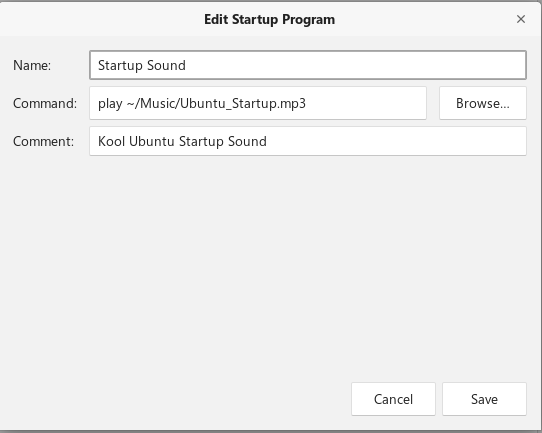Click the word 'Ubuntu' in Comment field

click(x=152, y=141)
